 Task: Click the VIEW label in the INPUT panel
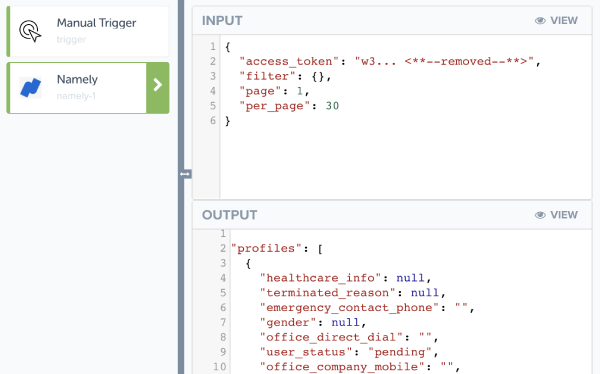point(564,21)
